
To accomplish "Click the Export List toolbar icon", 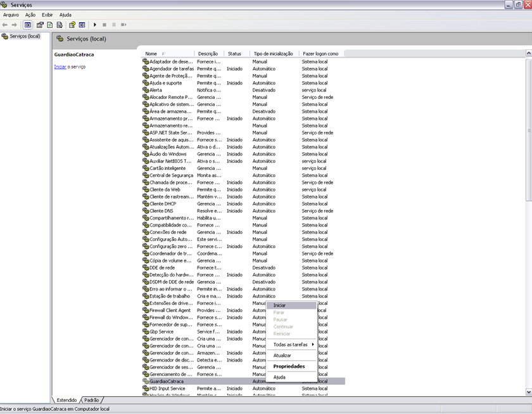I will pos(60,25).
